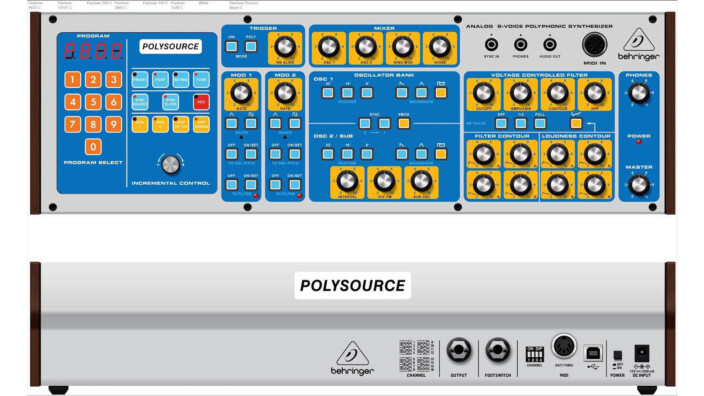Click the USB port on the rear panel
Screen dimensions: 704x396
click(x=593, y=353)
